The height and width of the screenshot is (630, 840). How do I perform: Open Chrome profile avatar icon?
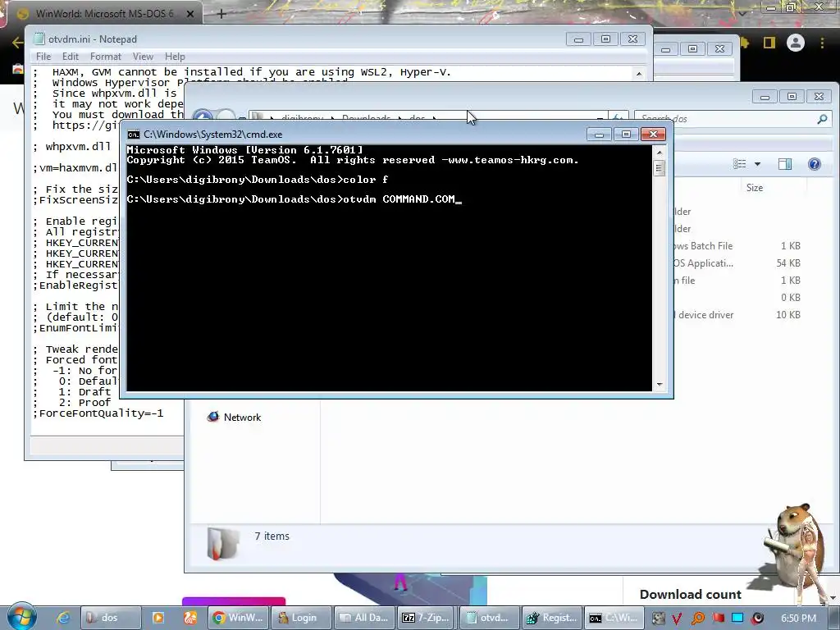coord(796,43)
